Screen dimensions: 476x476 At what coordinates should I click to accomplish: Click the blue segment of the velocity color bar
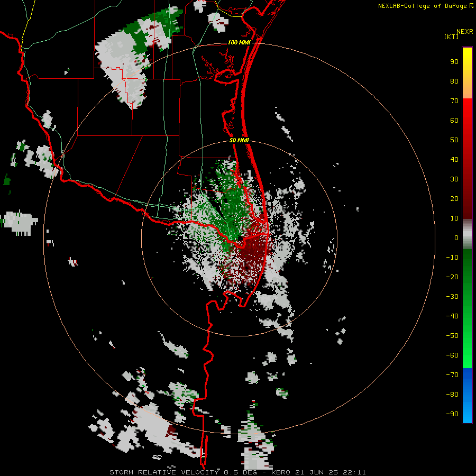coord(467,395)
